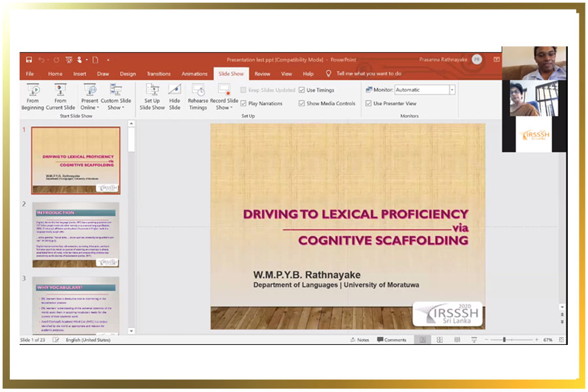Open the File tab
The image size is (588, 392).
click(x=30, y=74)
